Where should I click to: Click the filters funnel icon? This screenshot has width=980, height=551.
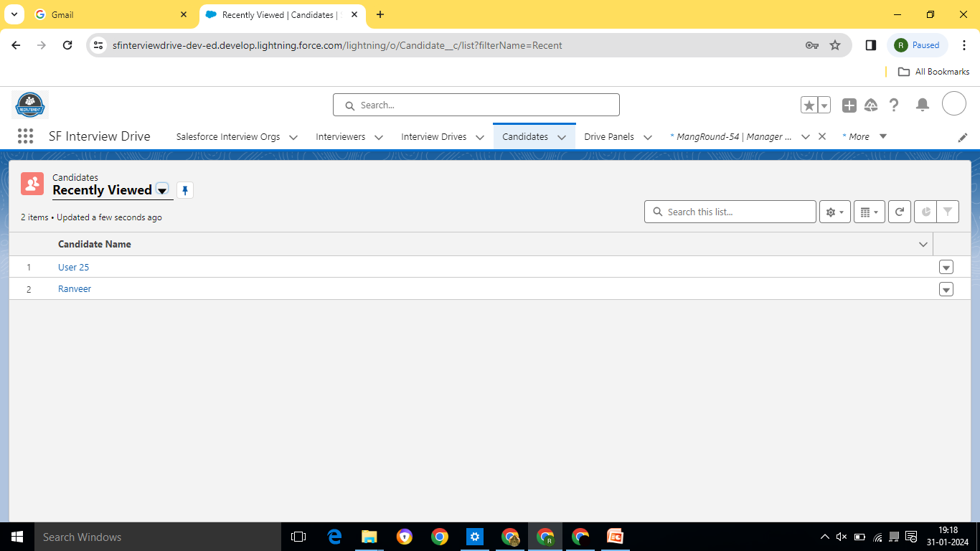pos(948,212)
